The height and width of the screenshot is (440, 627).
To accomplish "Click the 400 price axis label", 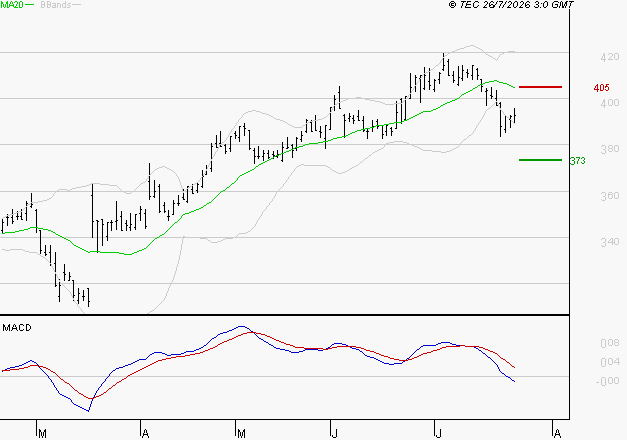I will (x=609, y=103).
